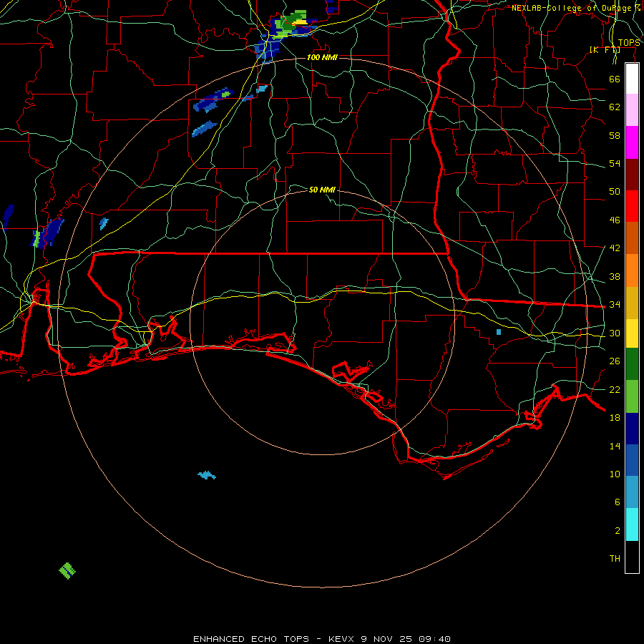Click the legend value "30"
Viewport: 644px width, 644px height.
click(615, 333)
